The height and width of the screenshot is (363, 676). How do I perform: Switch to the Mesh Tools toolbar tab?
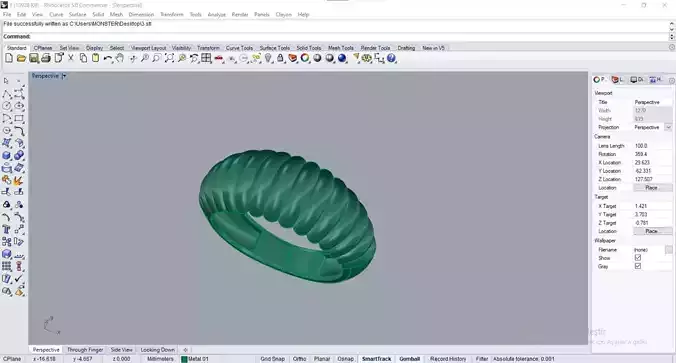pyautogui.click(x=341, y=48)
